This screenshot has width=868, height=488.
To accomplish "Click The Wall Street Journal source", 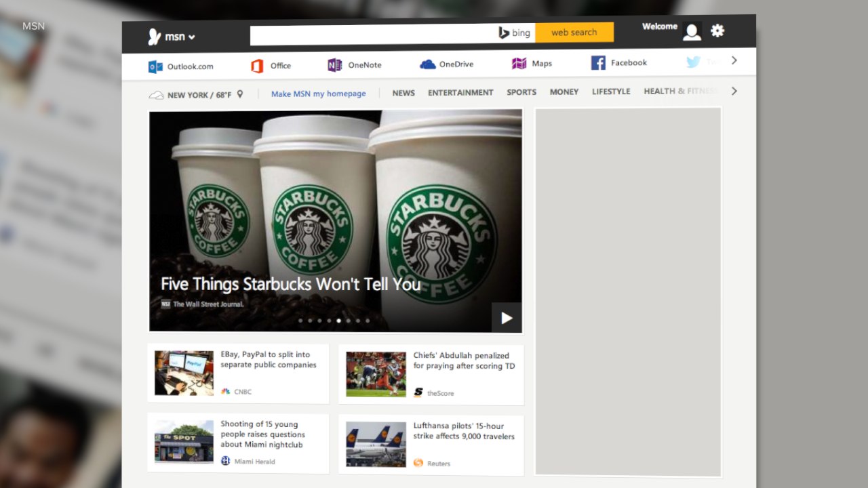I will pyautogui.click(x=208, y=304).
